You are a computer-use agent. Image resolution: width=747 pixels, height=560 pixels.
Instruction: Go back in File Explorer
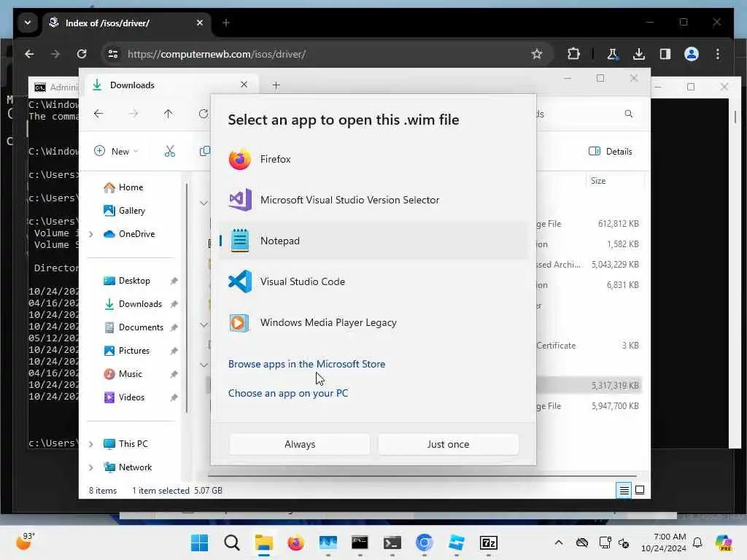click(x=98, y=114)
